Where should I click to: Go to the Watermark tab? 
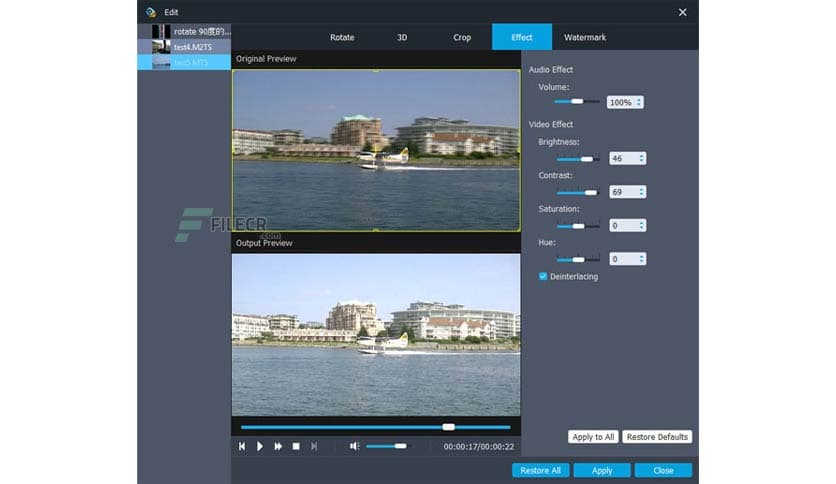(585, 37)
